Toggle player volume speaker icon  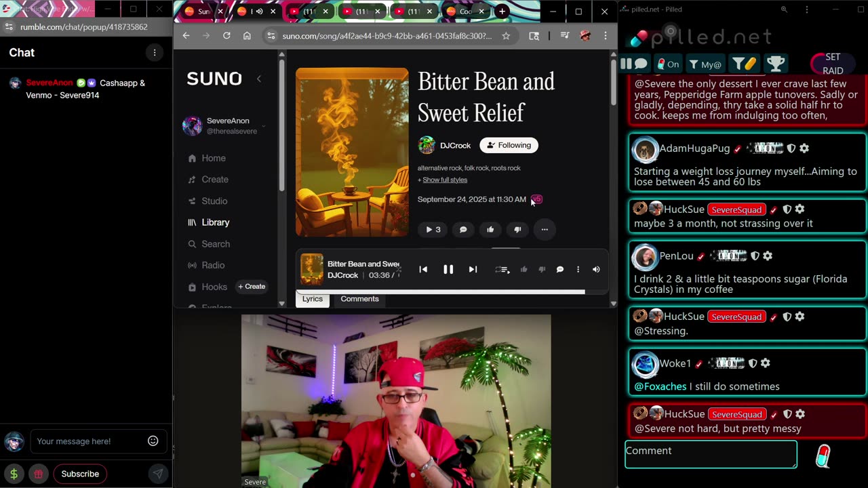click(x=596, y=269)
